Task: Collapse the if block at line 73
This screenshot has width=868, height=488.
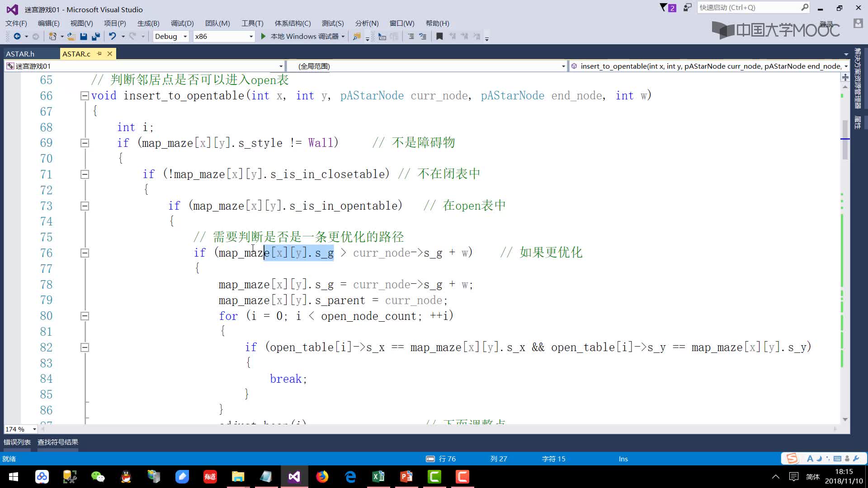Action: point(85,206)
